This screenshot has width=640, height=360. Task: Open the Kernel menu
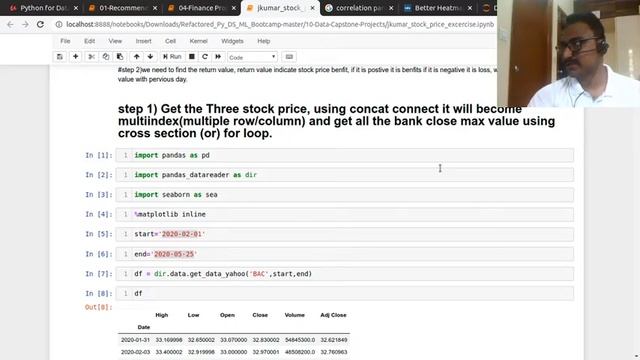click(198, 41)
